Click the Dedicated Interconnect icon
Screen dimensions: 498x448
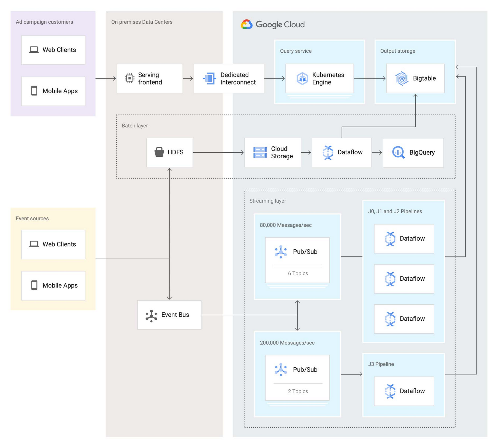click(x=209, y=78)
